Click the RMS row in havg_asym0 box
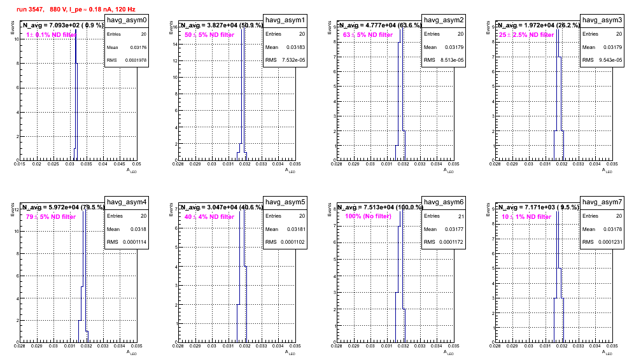634x364 pixels. [127, 60]
